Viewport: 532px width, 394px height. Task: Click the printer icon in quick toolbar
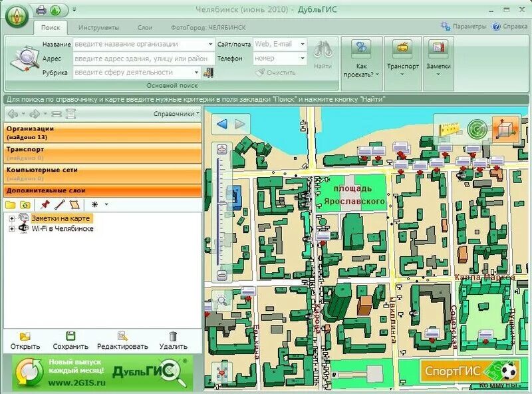pos(41,11)
